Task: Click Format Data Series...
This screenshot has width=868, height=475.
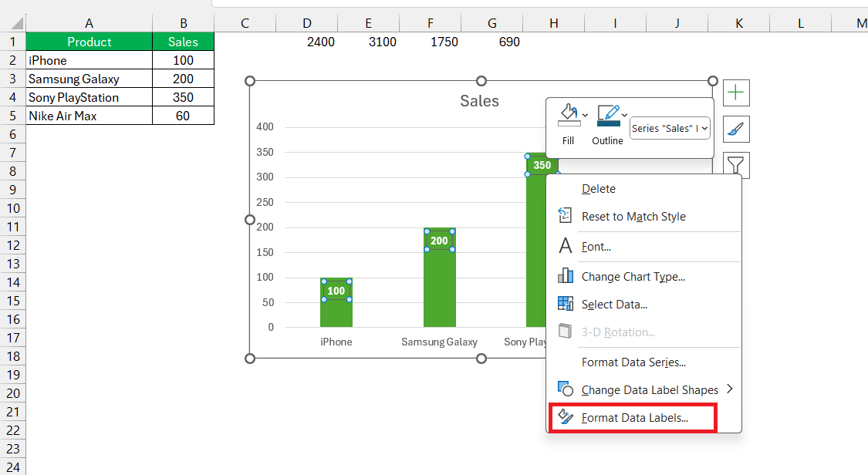Action: click(x=633, y=362)
